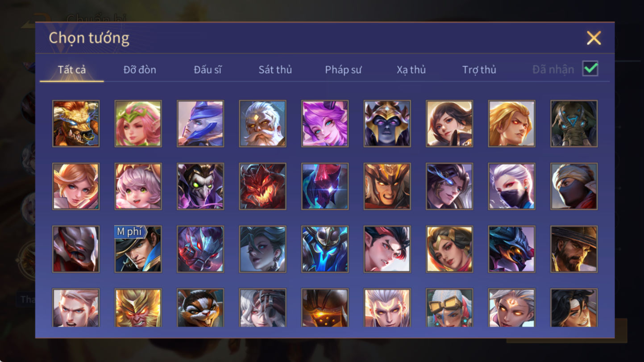Viewport: 644px width, 362px height.
Task: Switch to the Đỡ đòn tab
Action: coord(140,70)
